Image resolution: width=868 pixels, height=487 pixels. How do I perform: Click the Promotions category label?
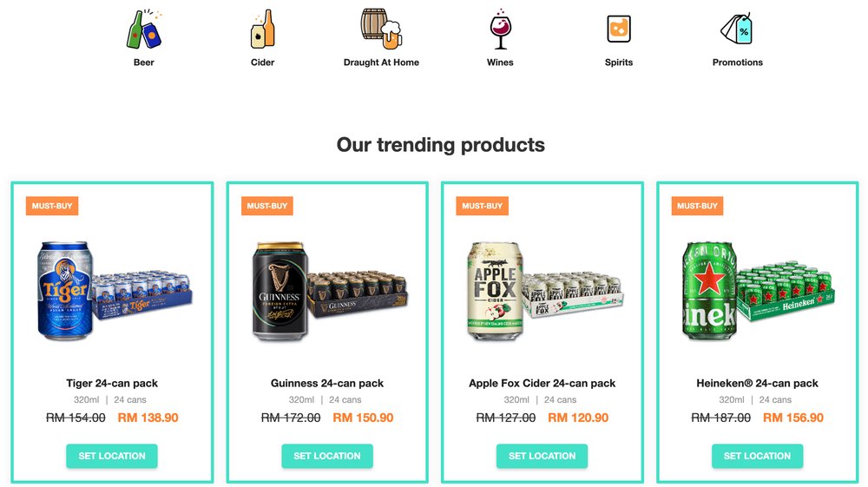pos(737,63)
